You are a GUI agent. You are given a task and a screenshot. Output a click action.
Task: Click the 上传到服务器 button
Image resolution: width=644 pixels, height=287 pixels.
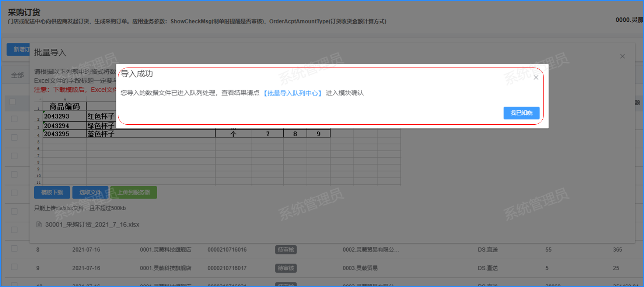coord(134,192)
